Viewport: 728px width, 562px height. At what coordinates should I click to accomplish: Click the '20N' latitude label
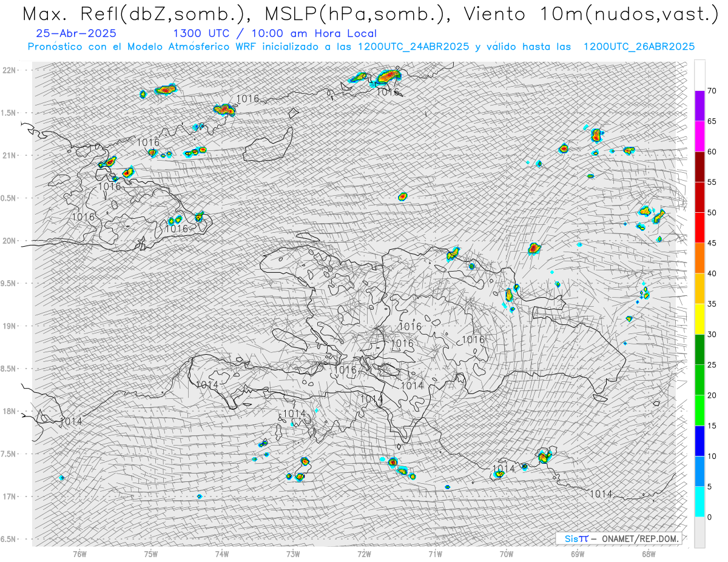(10, 241)
